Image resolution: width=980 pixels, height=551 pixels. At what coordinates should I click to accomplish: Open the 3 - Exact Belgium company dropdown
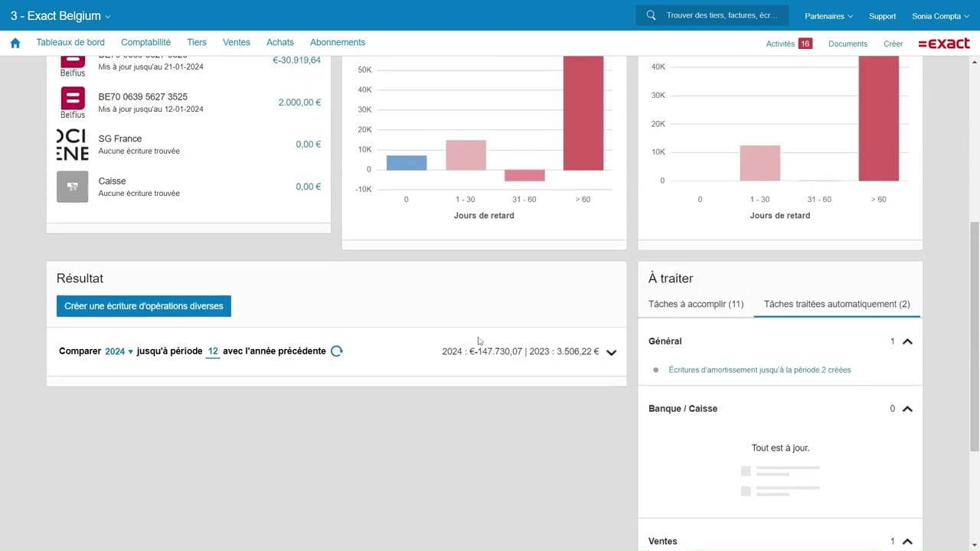coord(60,16)
